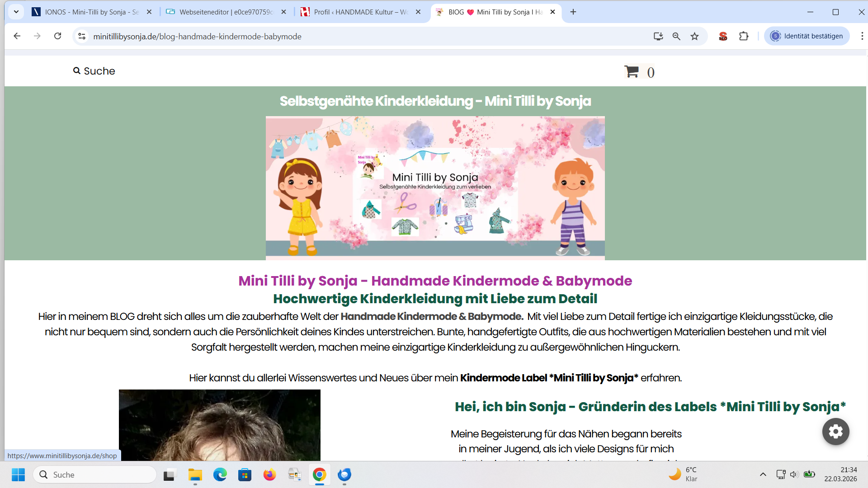
Task: Open Task View on the taskbar
Action: pos(169,475)
